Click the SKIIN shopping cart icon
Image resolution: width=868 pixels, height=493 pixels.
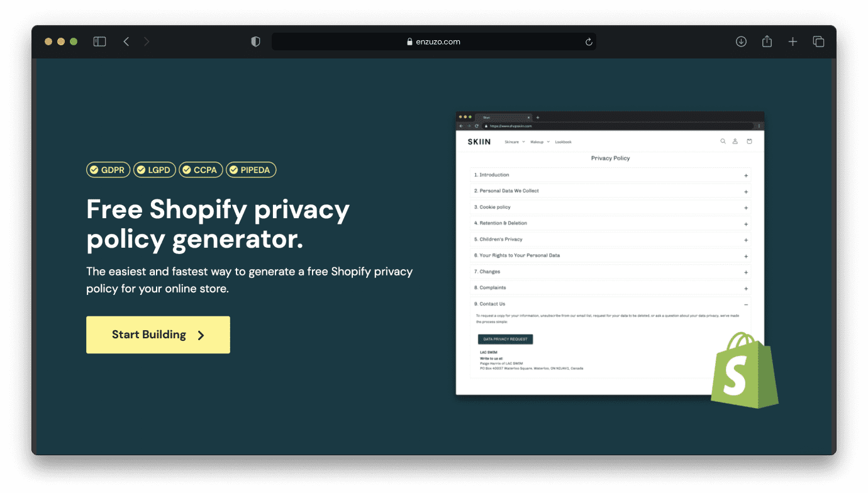(x=749, y=141)
